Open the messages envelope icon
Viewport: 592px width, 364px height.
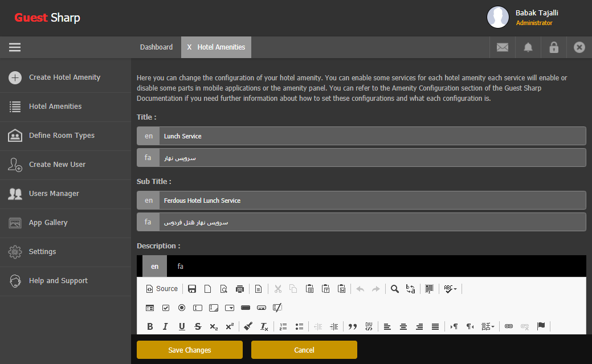point(502,47)
